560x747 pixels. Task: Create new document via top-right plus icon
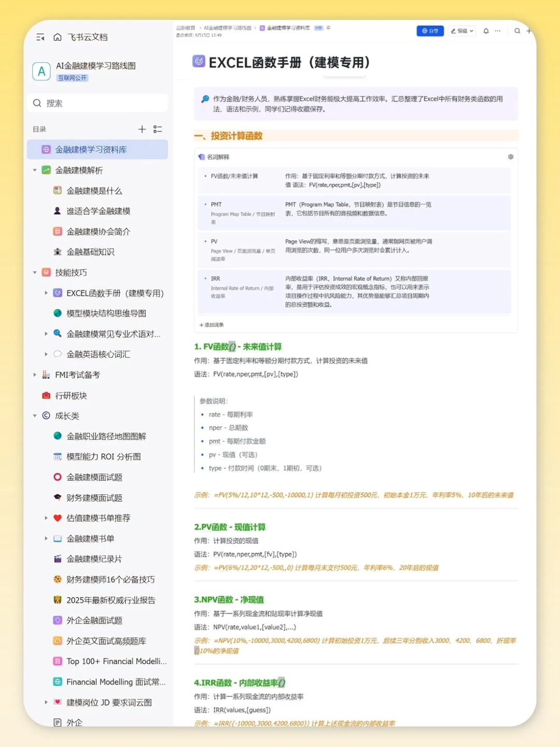529,31
